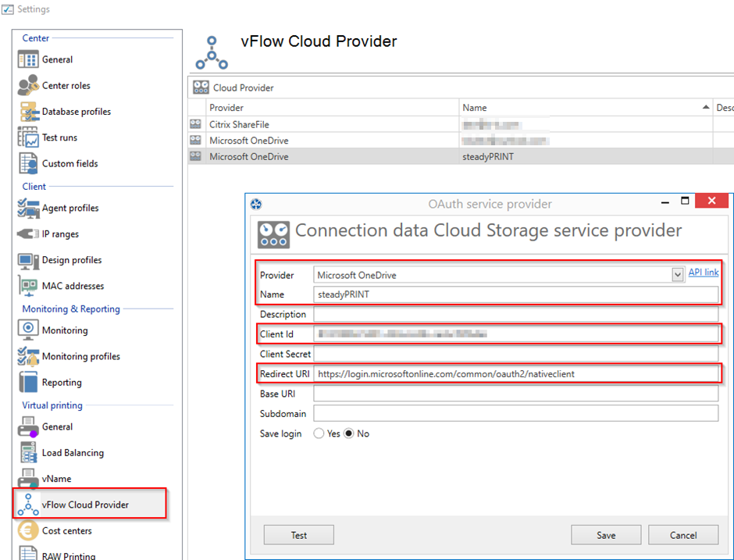The image size is (734, 560).
Task: Click the IP ranges icon
Action: click(x=28, y=234)
